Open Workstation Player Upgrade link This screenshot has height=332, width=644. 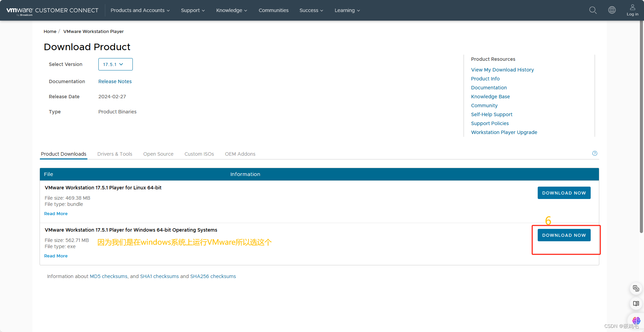click(504, 132)
